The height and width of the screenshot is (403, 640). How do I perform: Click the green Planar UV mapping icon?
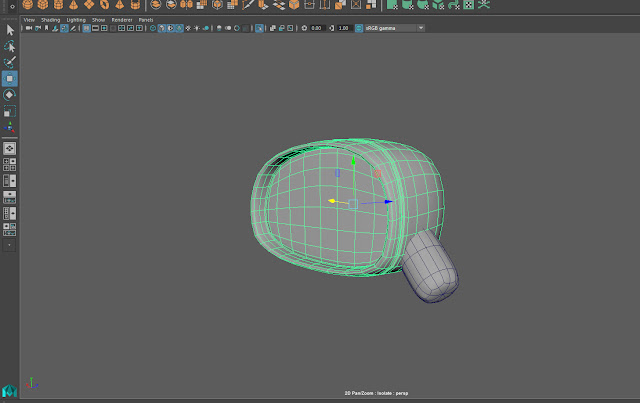coord(392,4)
